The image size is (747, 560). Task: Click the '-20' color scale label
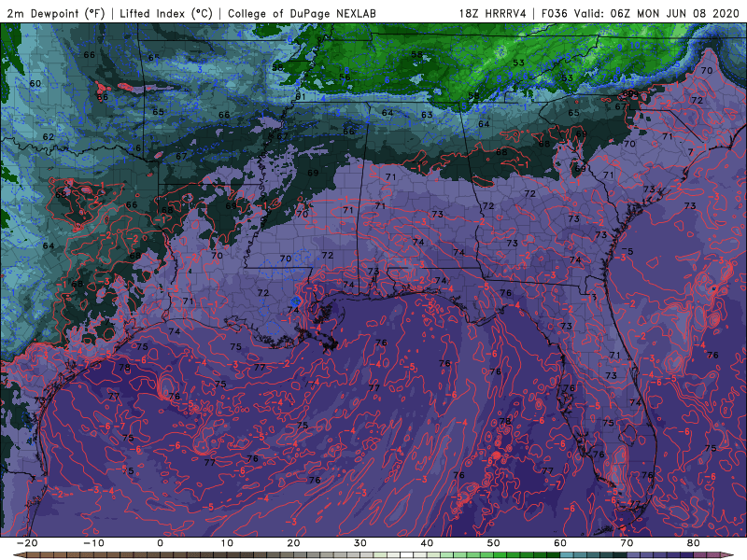coord(27,543)
